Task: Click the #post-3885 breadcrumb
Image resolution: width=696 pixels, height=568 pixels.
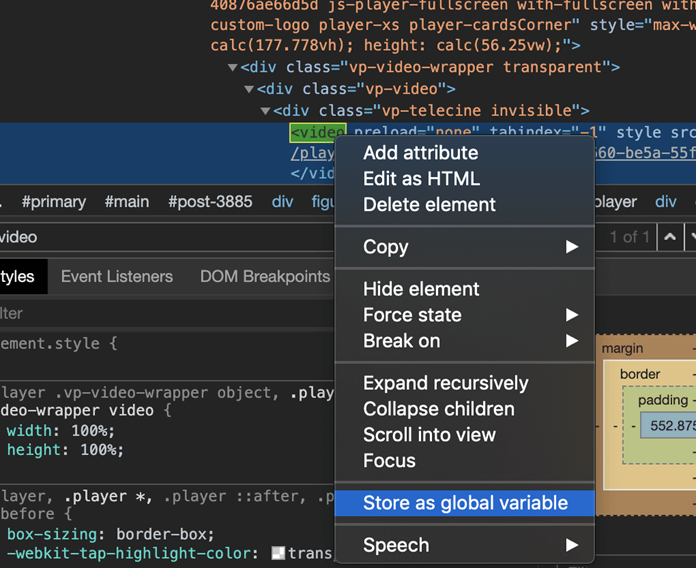Action: tap(209, 202)
